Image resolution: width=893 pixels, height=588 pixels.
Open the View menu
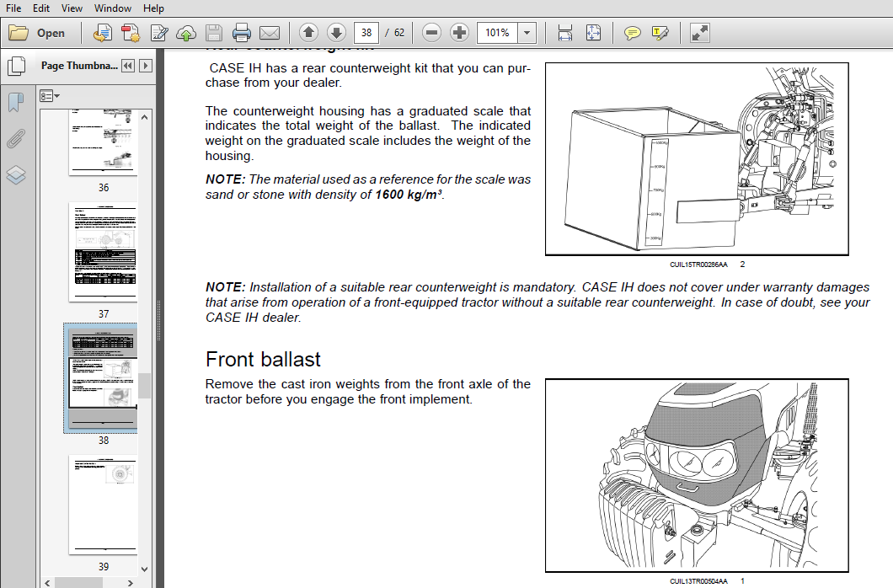point(72,8)
